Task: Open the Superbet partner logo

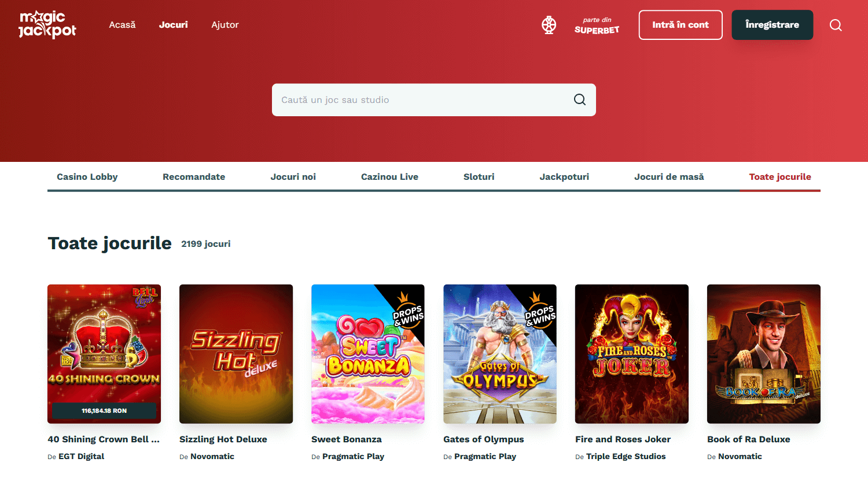Action: tap(597, 25)
